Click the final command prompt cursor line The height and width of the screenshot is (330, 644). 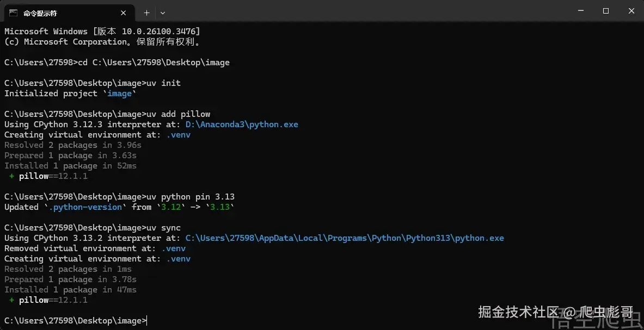tap(76, 321)
